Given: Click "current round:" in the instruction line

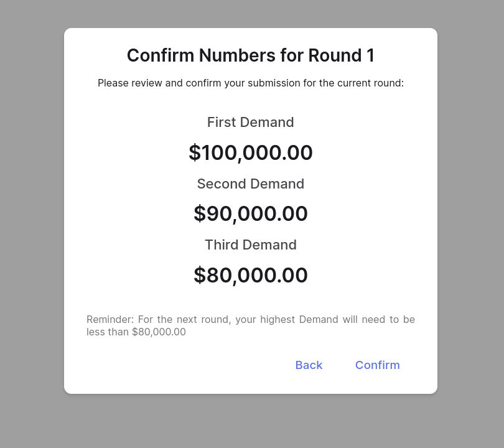Looking at the screenshot, I should pyautogui.click(x=370, y=83).
